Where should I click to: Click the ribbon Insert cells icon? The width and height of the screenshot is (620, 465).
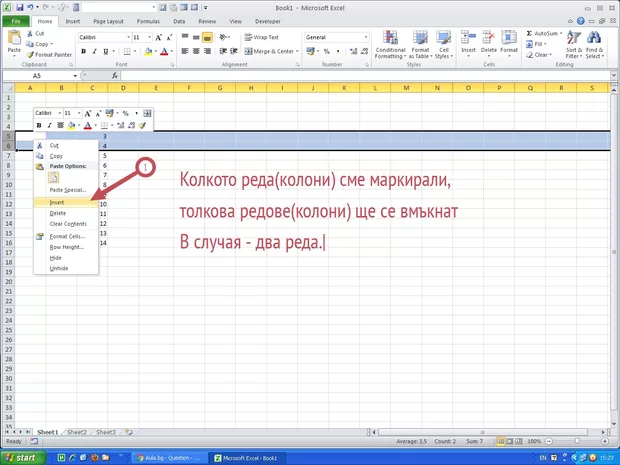[468, 38]
